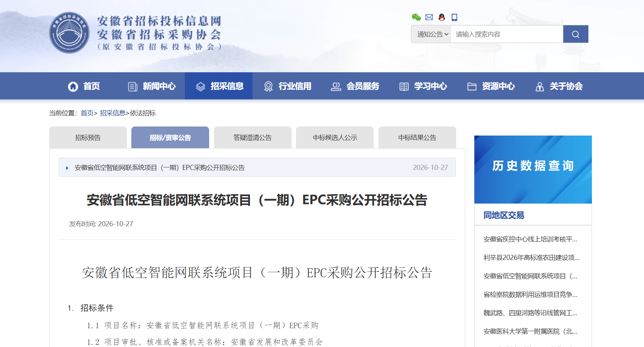Click the 招采信息 breadcrumb link
The image size is (644, 347).
(113, 113)
